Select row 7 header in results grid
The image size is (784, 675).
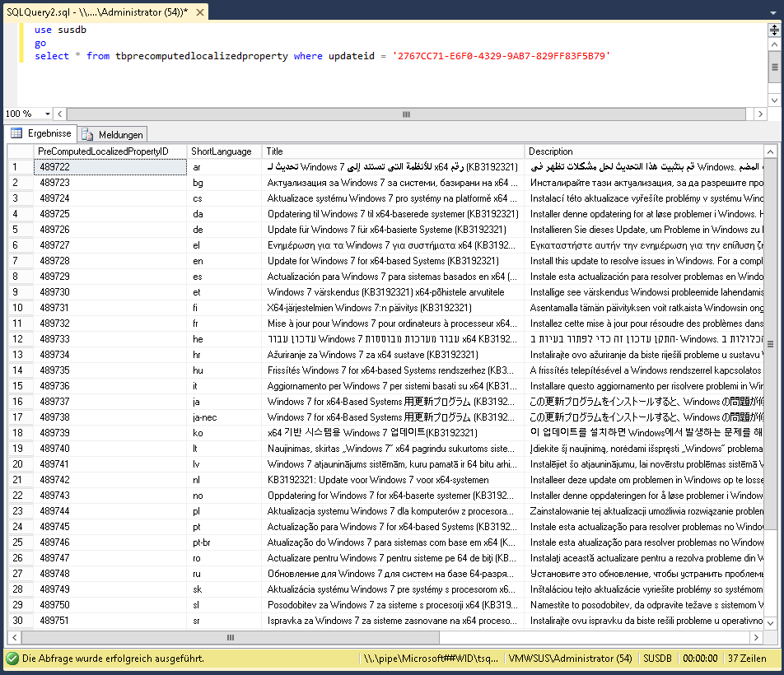click(x=21, y=261)
